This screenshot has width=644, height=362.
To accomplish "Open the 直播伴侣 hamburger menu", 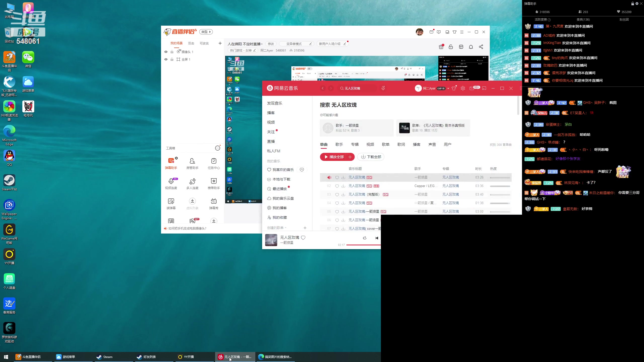I will 462,32.
